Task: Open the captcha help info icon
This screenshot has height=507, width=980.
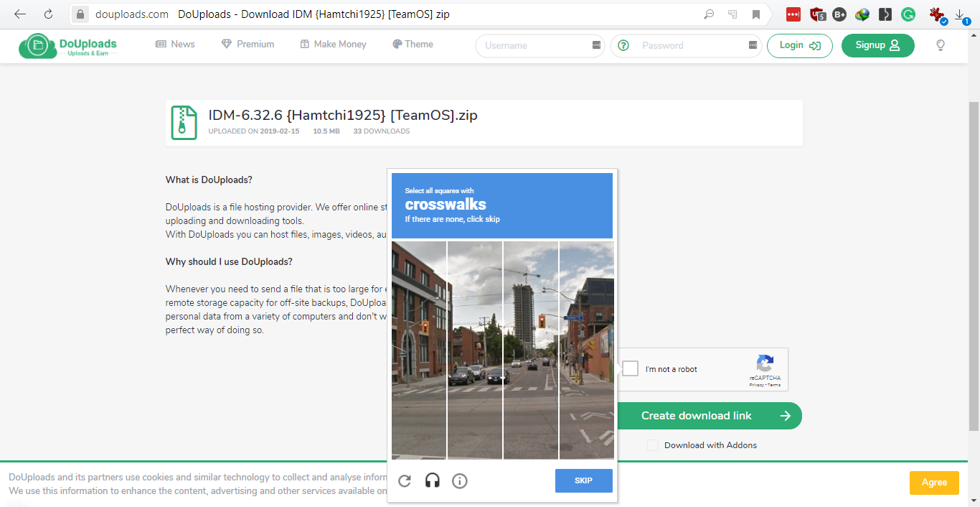Action: 460,481
